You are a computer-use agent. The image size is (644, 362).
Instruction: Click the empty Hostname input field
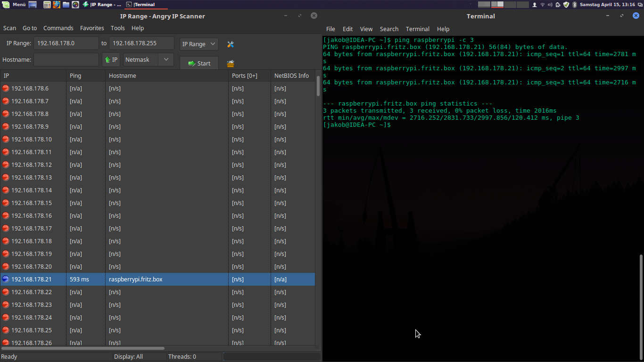point(66,60)
